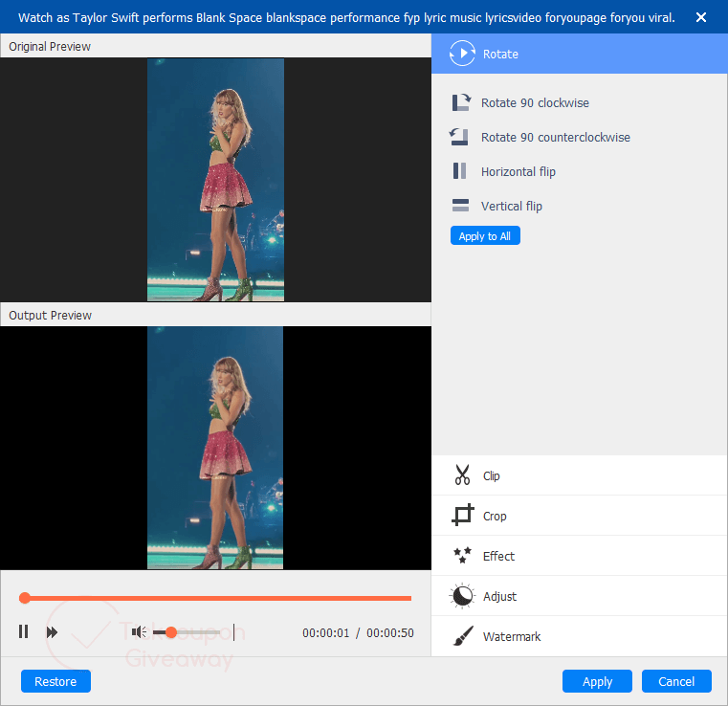Click the volume slider handle

point(170,631)
